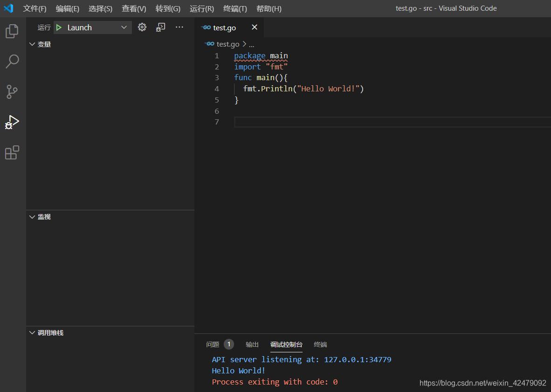The width and height of the screenshot is (551, 392).
Task: Collapse the 监视 section
Action: click(32, 217)
